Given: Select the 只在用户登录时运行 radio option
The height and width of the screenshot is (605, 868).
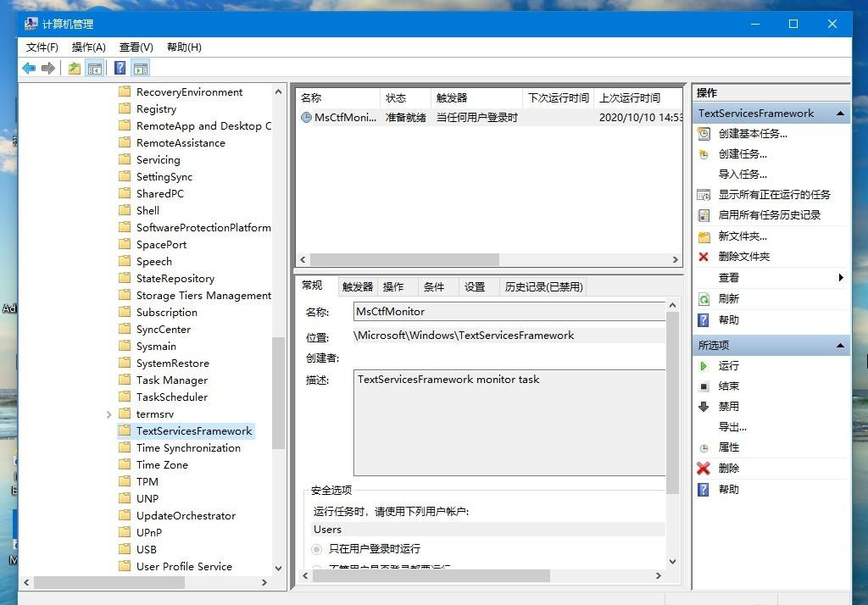Looking at the screenshot, I should (315, 548).
